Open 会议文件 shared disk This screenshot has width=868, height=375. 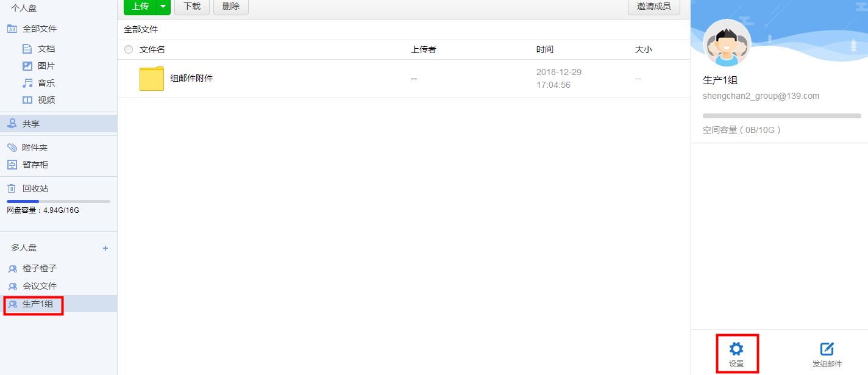pyautogui.click(x=39, y=286)
